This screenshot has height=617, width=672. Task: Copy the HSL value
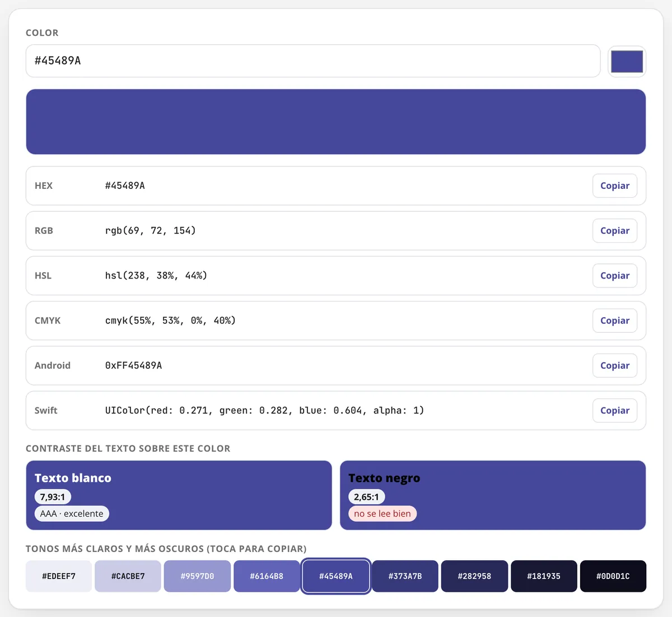[x=615, y=276]
